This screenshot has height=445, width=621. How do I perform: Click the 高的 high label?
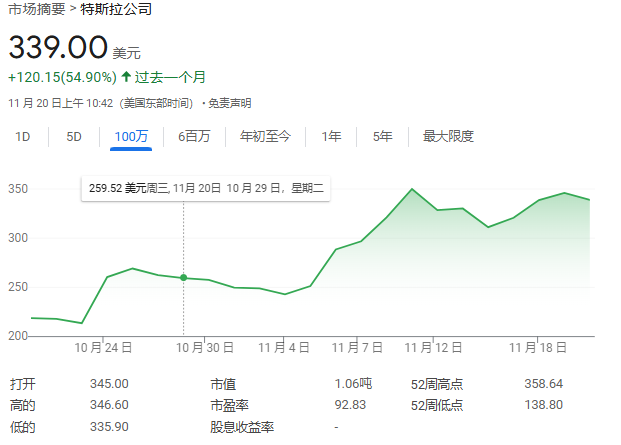(x=23, y=405)
